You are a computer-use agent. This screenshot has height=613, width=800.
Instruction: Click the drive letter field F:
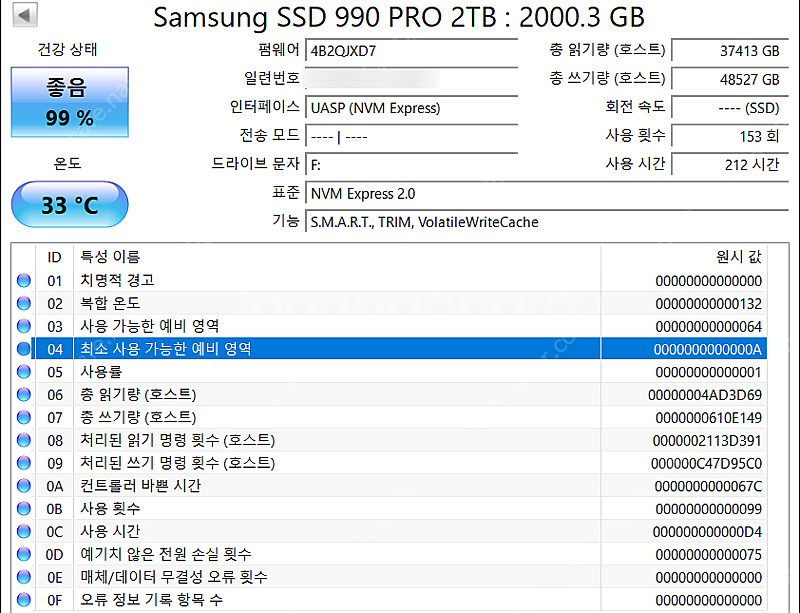pyautogui.click(x=412, y=165)
